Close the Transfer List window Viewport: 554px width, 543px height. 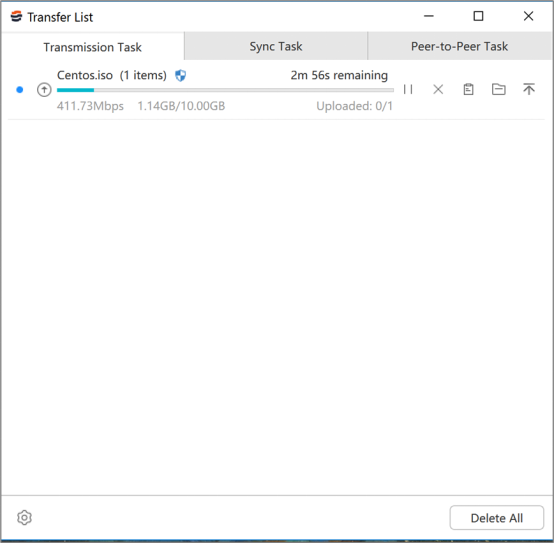(x=529, y=16)
